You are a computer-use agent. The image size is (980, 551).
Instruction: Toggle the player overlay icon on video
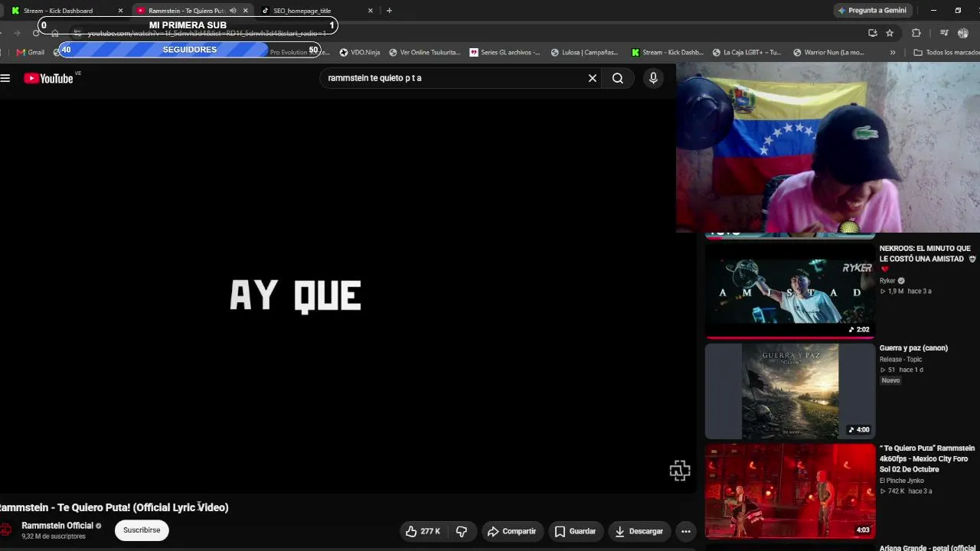pos(680,471)
